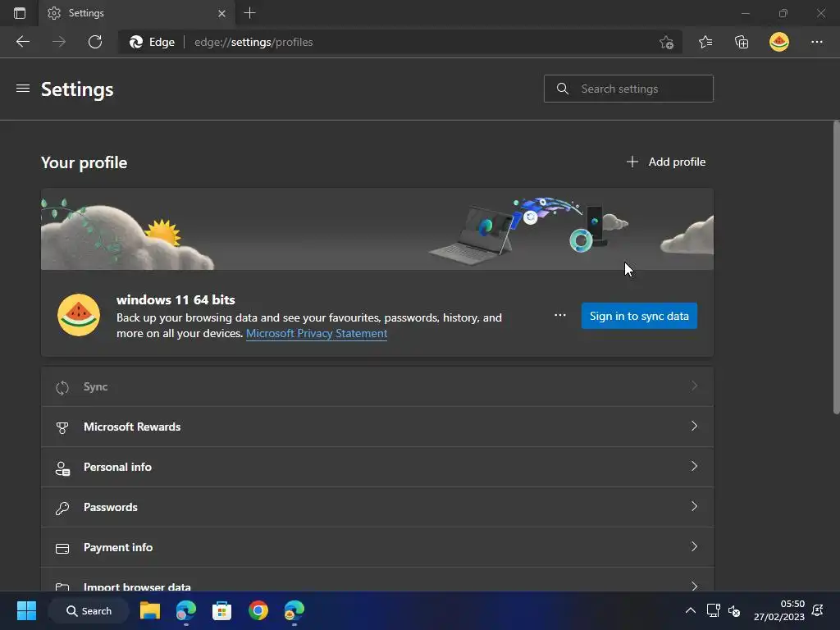Open Google Chrome from the taskbar
The width and height of the screenshot is (840, 630).
[x=258, y=610]
